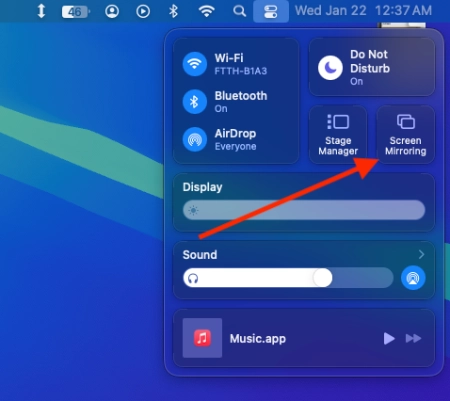The image size is (450, 401).
Task: Toggle the Bluetooth blue circle icon
Action: [195, 102]
